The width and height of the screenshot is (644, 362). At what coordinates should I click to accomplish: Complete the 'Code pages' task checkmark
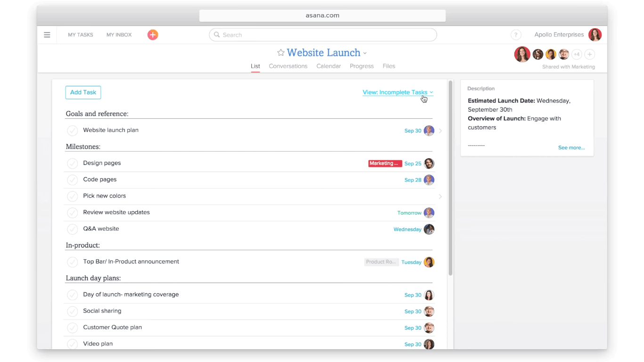click(x=72, y=180)
